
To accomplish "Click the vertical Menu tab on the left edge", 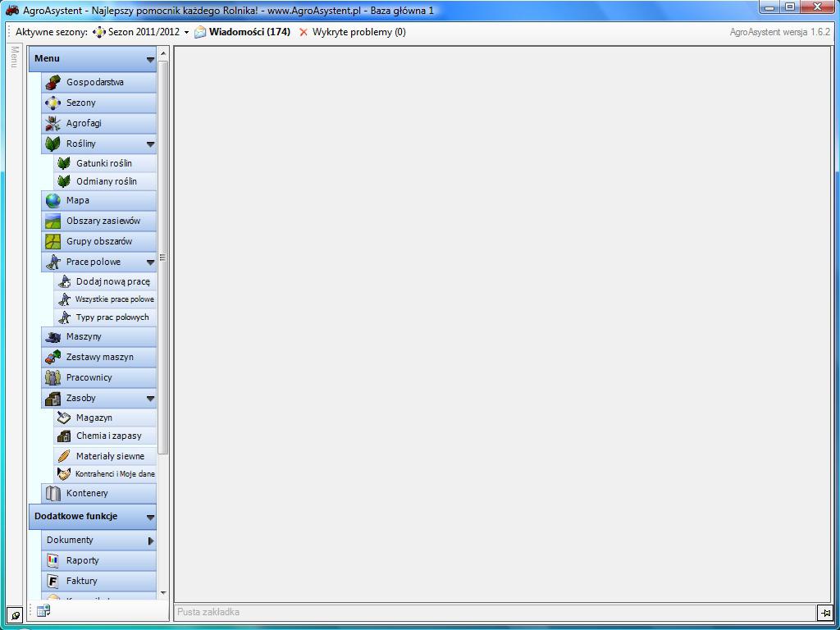I will 15,57.
